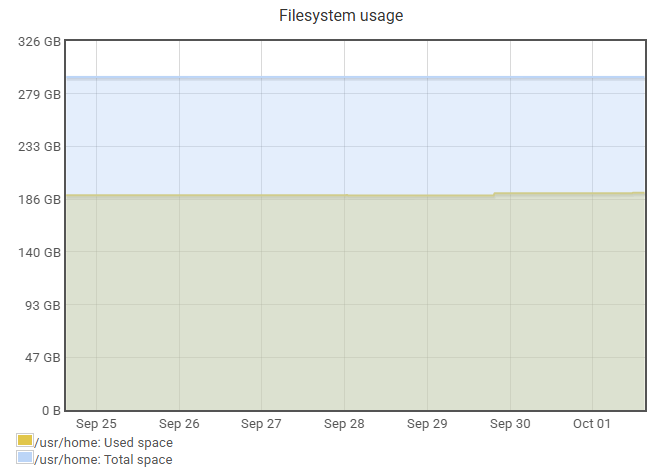Select the Sep 25 x-axis label
Screen dimensions: 654x470
point(96,424)
